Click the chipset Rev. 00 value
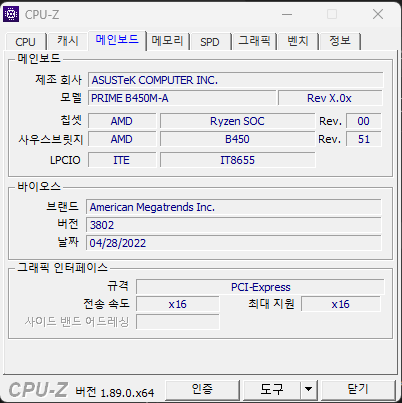This screenshot has width=402, height=403. (x=364, y=121)
